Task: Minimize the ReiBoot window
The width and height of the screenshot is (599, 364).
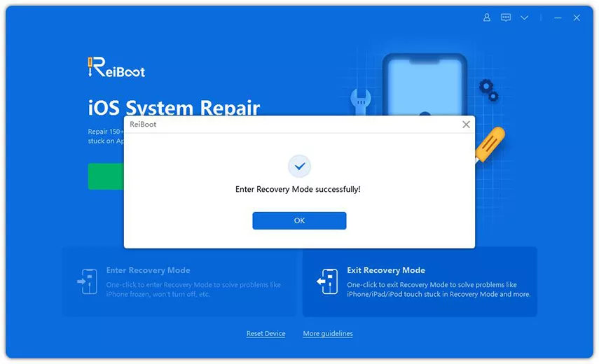Action: click(558, 17)
